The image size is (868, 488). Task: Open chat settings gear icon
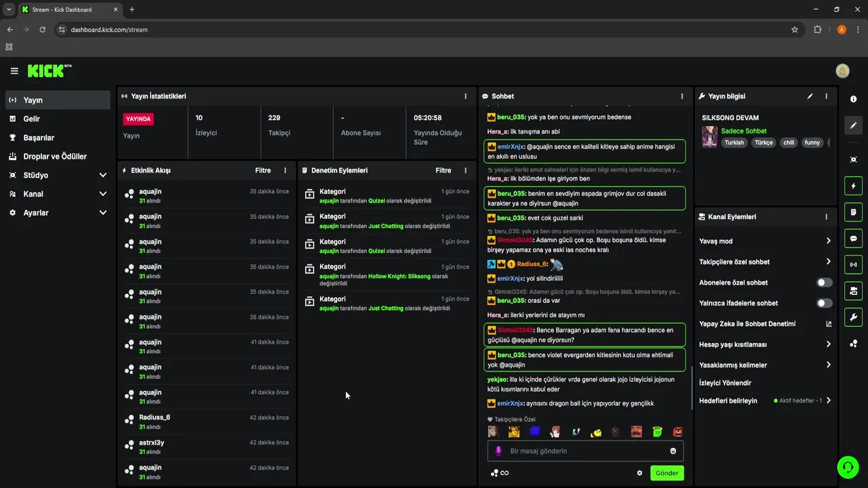pyautogui.click(x=639, y=473)
